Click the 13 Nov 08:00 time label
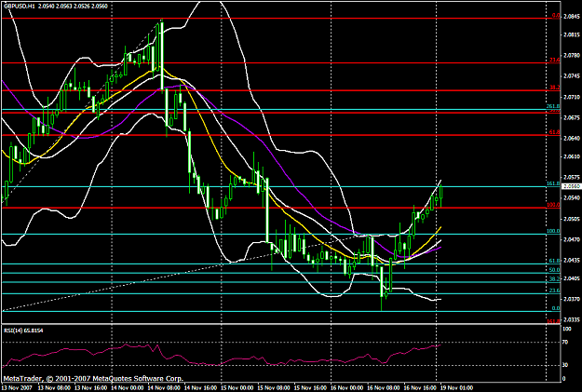This screenshot has width=582, height=392. click(53, 388)
